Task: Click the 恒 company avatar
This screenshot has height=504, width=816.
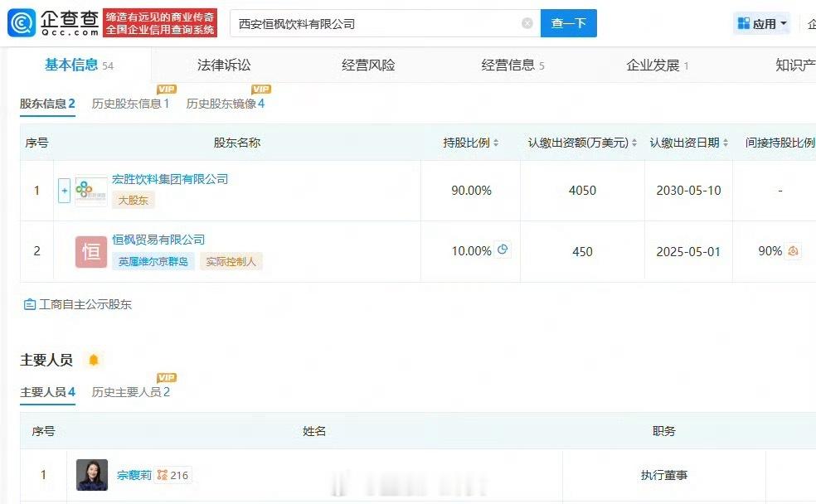Action: pyautogui.click(x=91, y=252)
